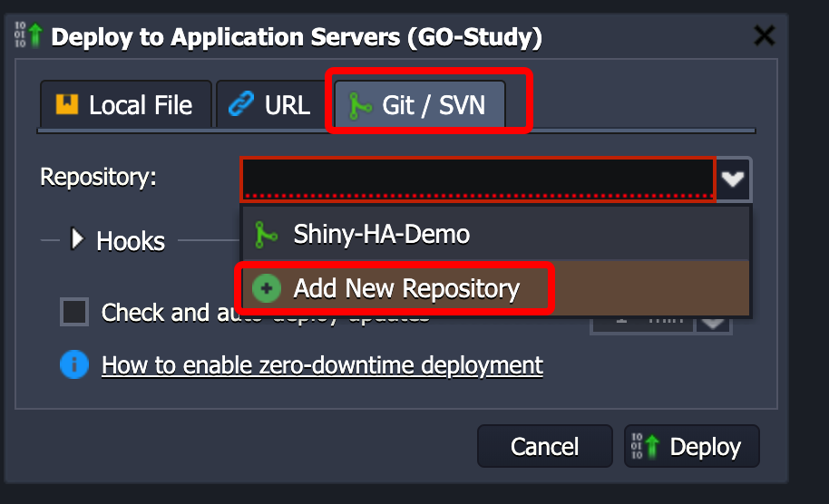Click the green plus icon for Add New Repository

pos(266,289)
